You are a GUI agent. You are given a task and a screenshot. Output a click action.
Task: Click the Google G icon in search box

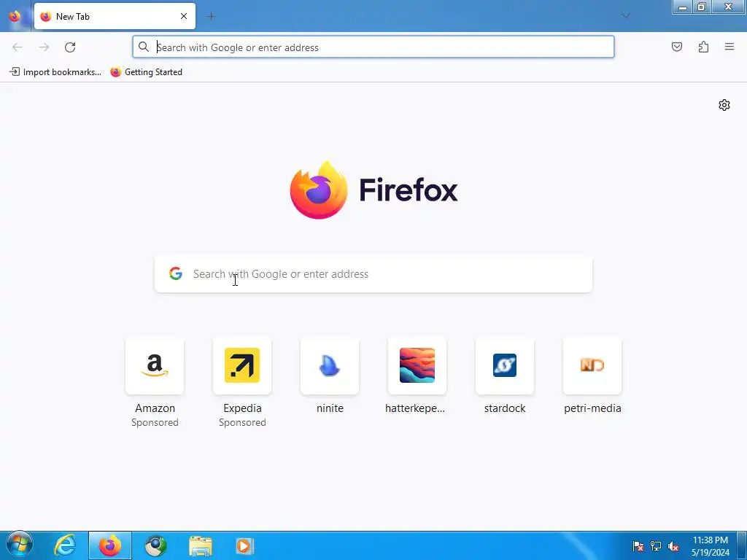(176, 273)
